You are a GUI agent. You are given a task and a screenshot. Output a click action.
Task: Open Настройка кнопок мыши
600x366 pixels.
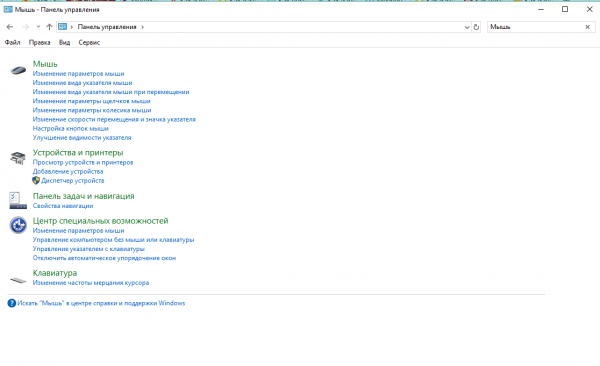click(x=70, y=129)
